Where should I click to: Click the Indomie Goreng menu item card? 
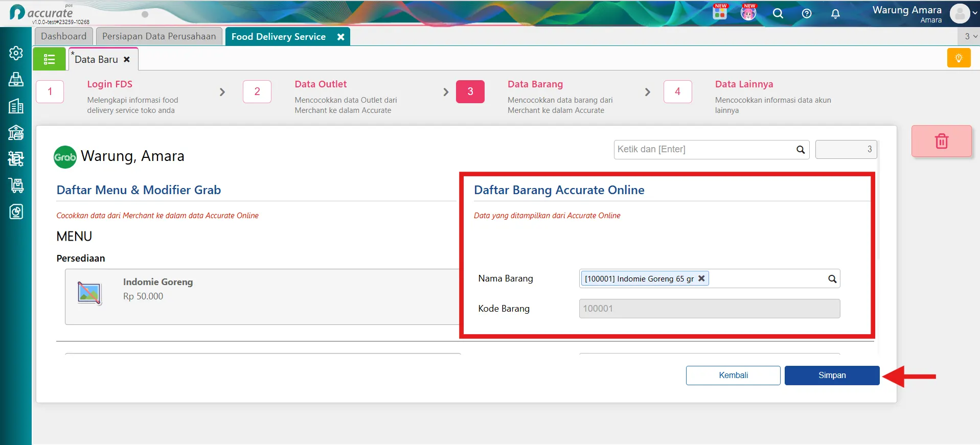262,297
